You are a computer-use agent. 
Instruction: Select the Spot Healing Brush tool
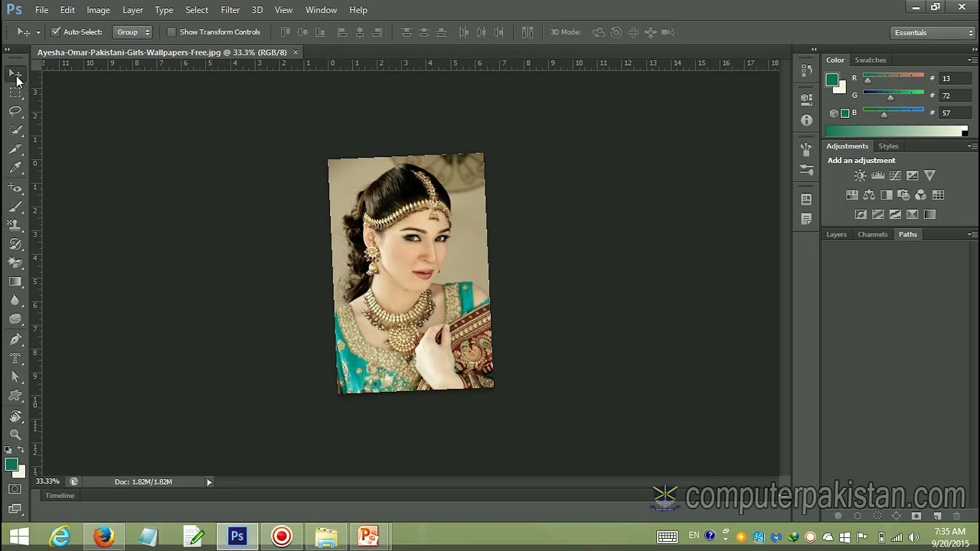tap(15, 187)
